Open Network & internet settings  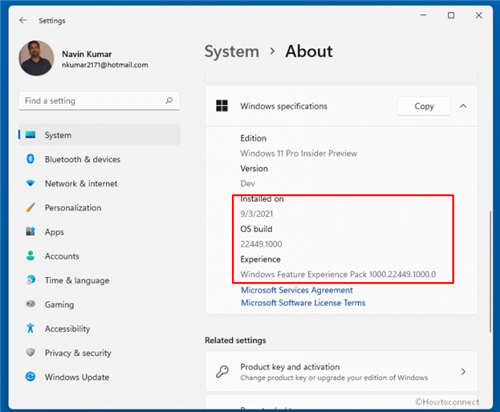(81, 184)
